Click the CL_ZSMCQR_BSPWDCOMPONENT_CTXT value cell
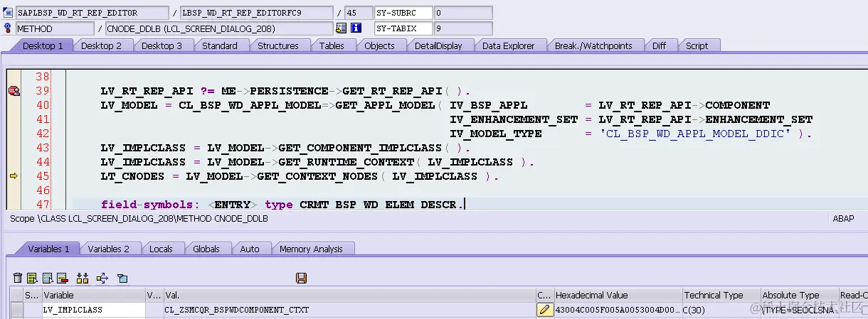868x319 pixels. (x=349, y=310)
